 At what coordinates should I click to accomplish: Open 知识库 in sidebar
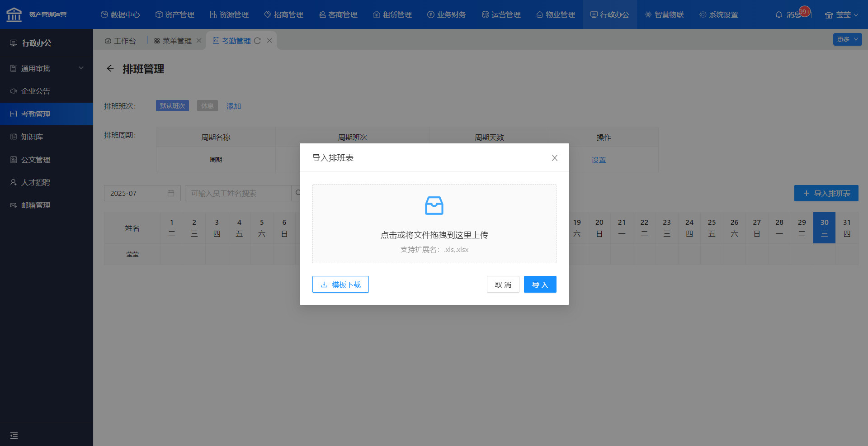[47, 137]
